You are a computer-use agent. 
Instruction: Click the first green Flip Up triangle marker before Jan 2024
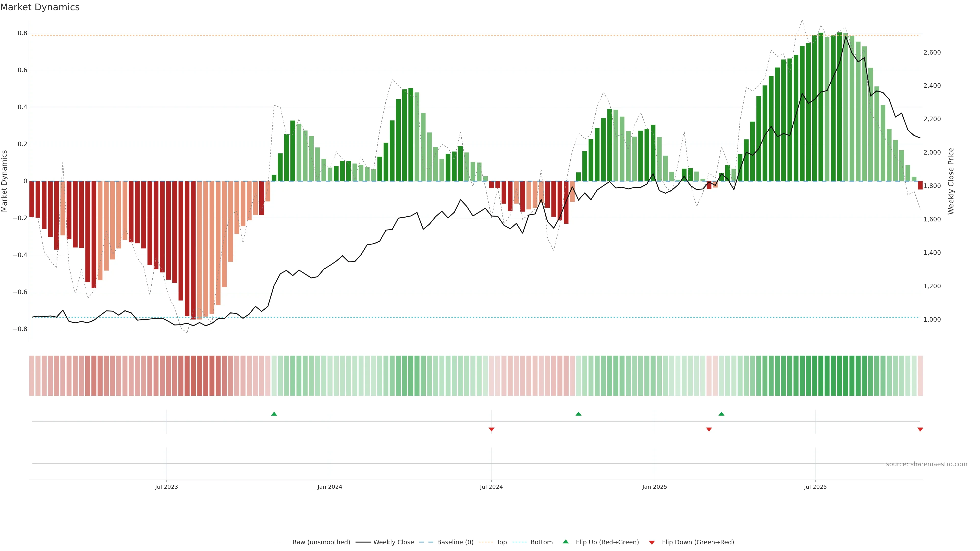(x=274, y=414)
